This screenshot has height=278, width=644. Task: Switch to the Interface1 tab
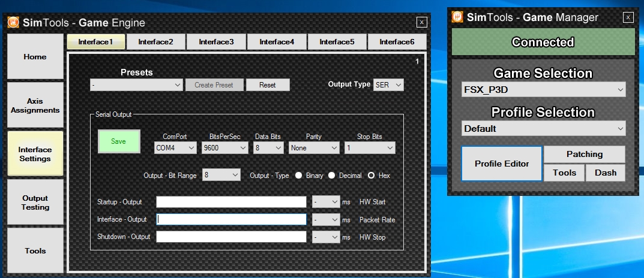click(95, 41)
